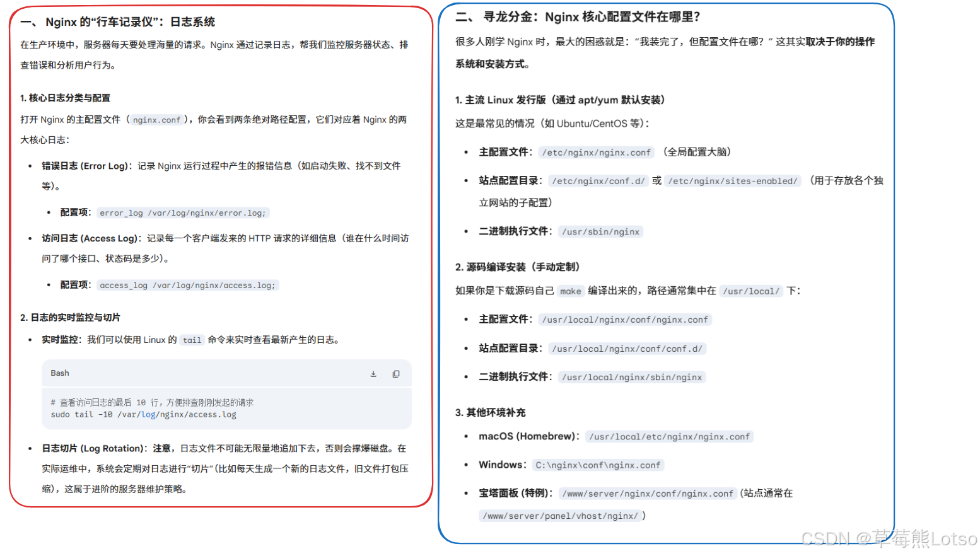
Task: Click the path '/www/server/panel/vhost/nginx/'
Action: (561, 516)
